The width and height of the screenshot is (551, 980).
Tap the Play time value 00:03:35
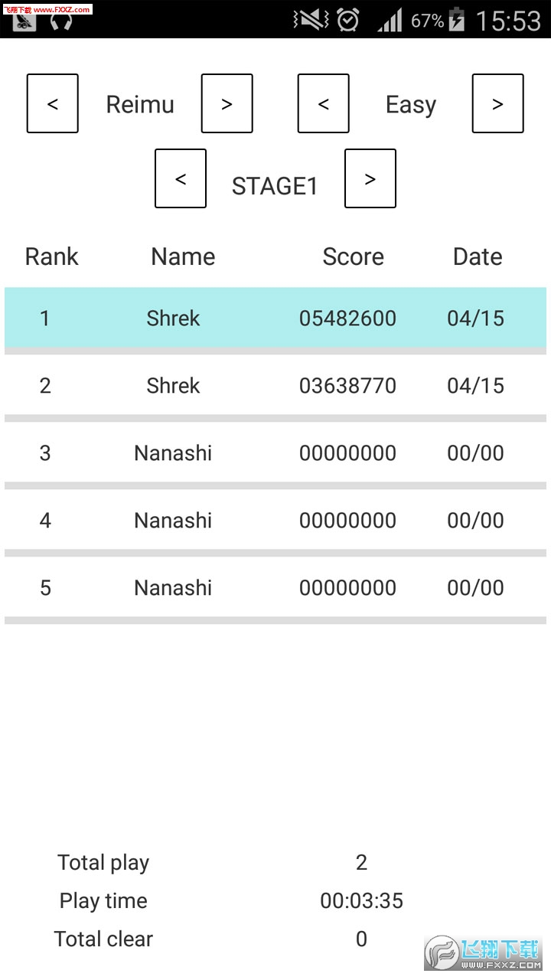click(x=361, y=901)
